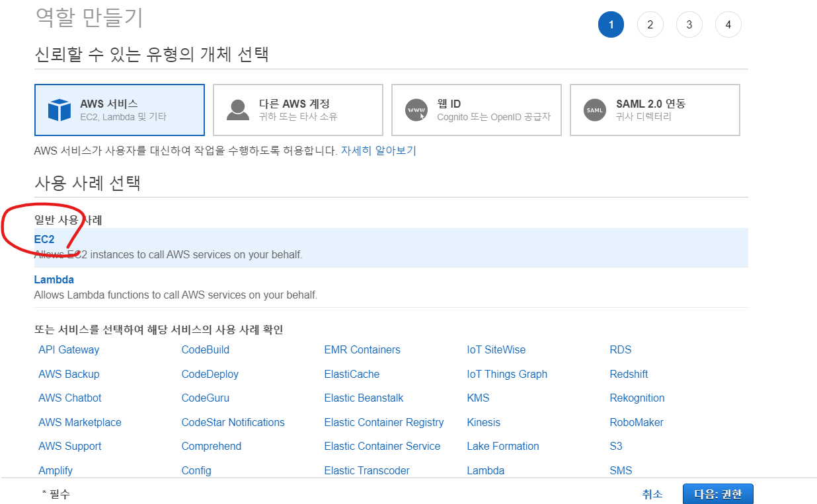Select Elastic Container Service link
The width and height of the screenshot is (817, 504).
tap(382, 447)
